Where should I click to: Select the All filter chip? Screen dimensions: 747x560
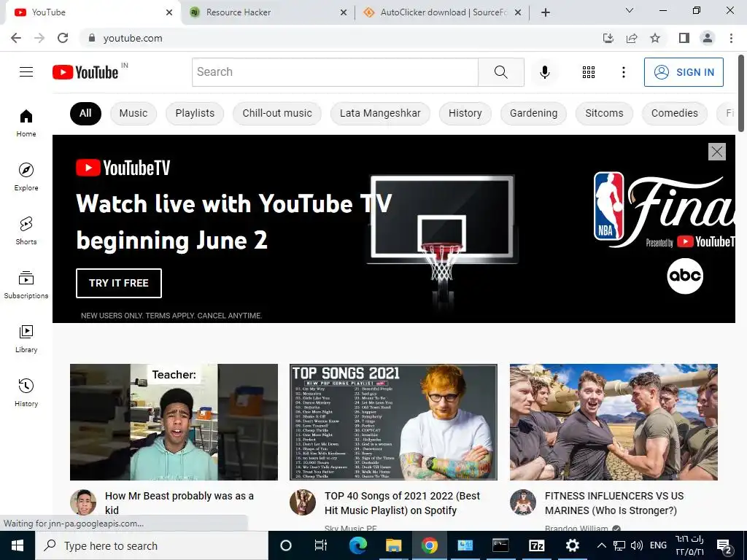pos(85,113)
